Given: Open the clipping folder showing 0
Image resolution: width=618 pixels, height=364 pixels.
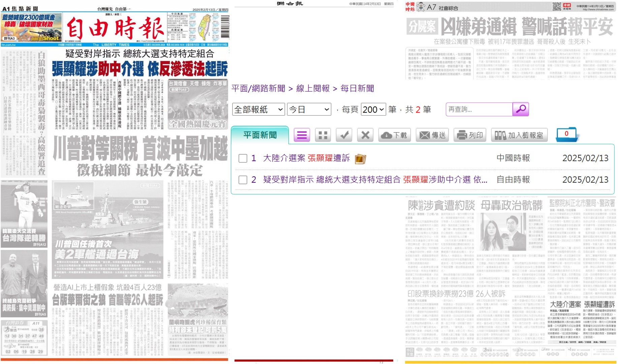Looking at the screenshot, I should pyautogui.click(x=567, y=134).
